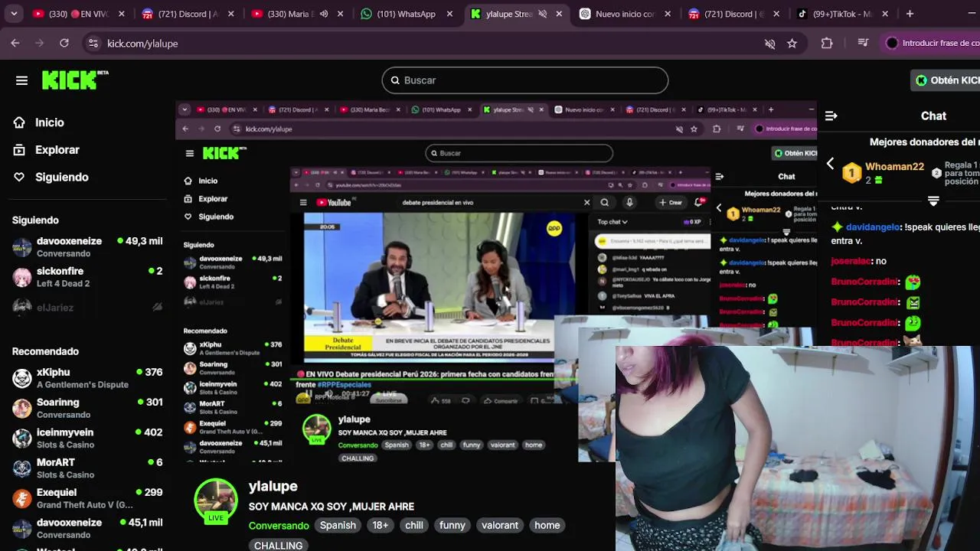Screen dimensions: 980x551
Task: Click the offline notification icon for elJariez
Action: 157,308
